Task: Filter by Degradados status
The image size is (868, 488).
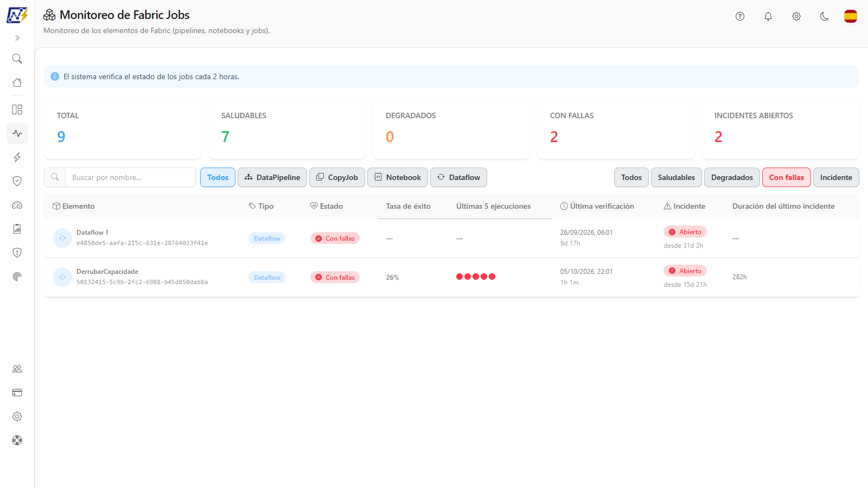Action: click(x=732, y=177)
